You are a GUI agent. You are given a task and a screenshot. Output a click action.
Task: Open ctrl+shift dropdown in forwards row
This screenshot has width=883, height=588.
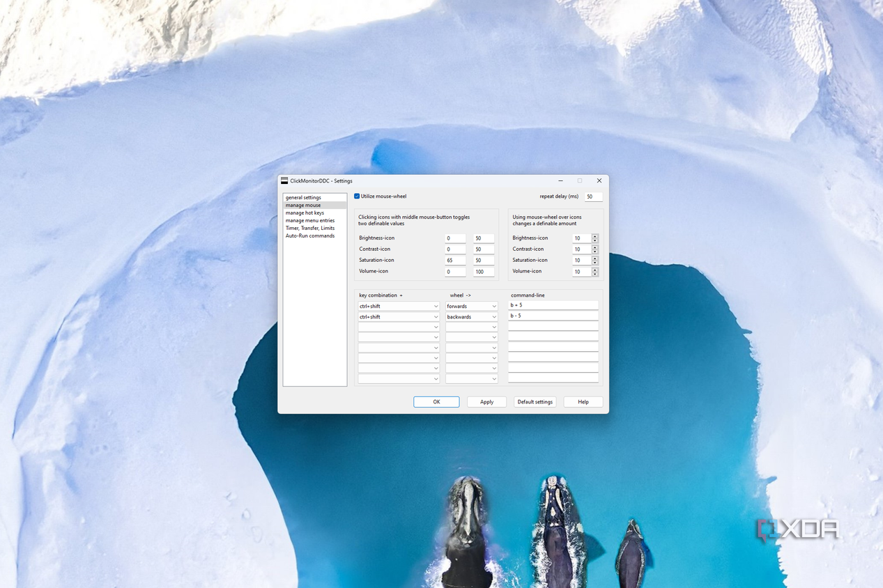tap(399, 307)
